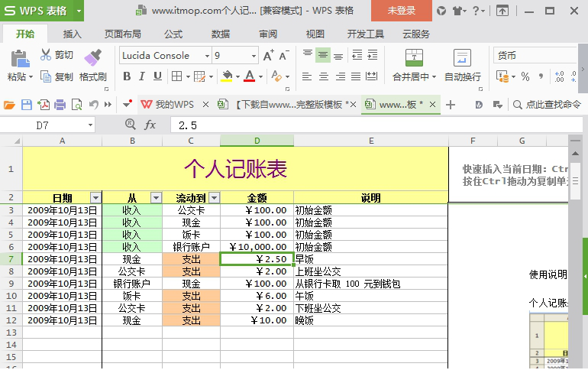
Task: Open the 开发工具 ribbon tab
Action: (x=365, y=34)
